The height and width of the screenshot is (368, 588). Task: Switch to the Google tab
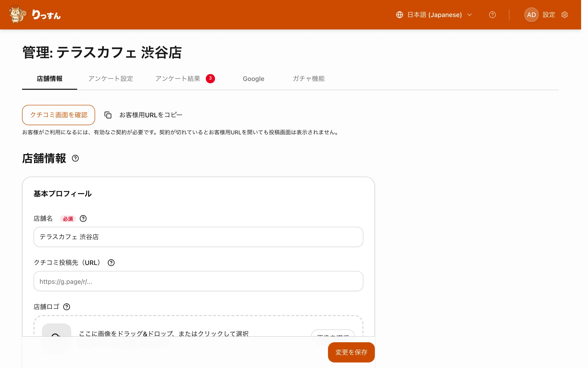pos(253,79)
